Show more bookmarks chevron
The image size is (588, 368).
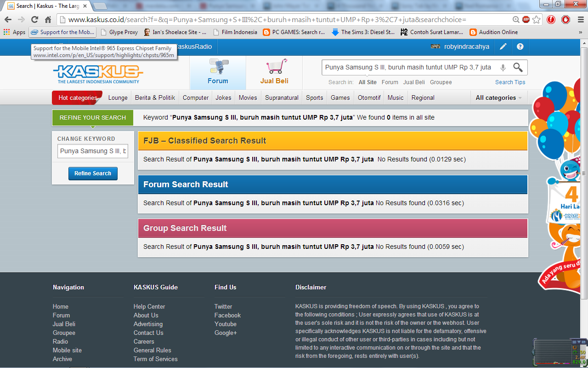(x=580, y=32)
